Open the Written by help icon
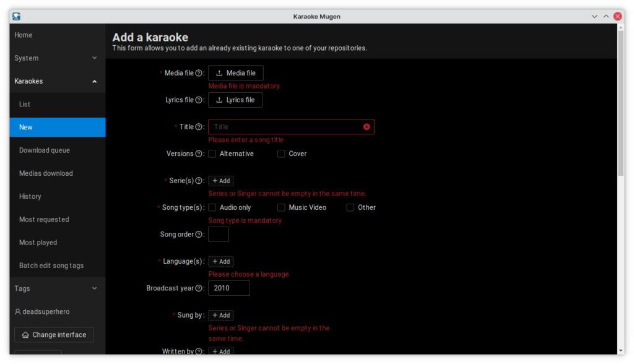This screenshot has height=364, width=634. coord(199,352)
